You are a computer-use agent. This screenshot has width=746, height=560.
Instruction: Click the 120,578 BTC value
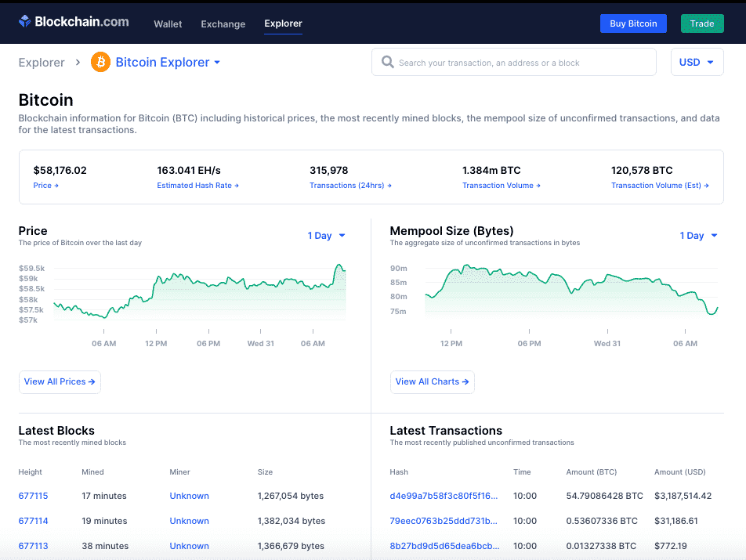point(642,170)
